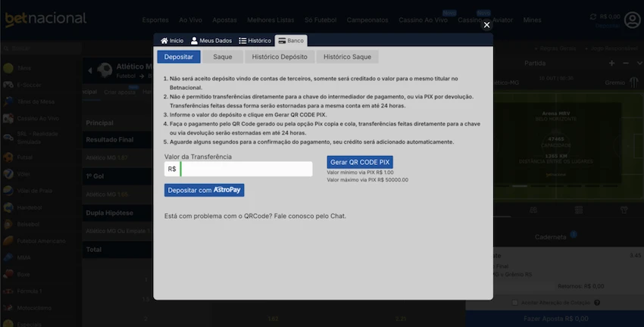Open Esportes in the top navigation
This screenshot has height=327, width=644.
pyautogui.click(x=155, y=20)
